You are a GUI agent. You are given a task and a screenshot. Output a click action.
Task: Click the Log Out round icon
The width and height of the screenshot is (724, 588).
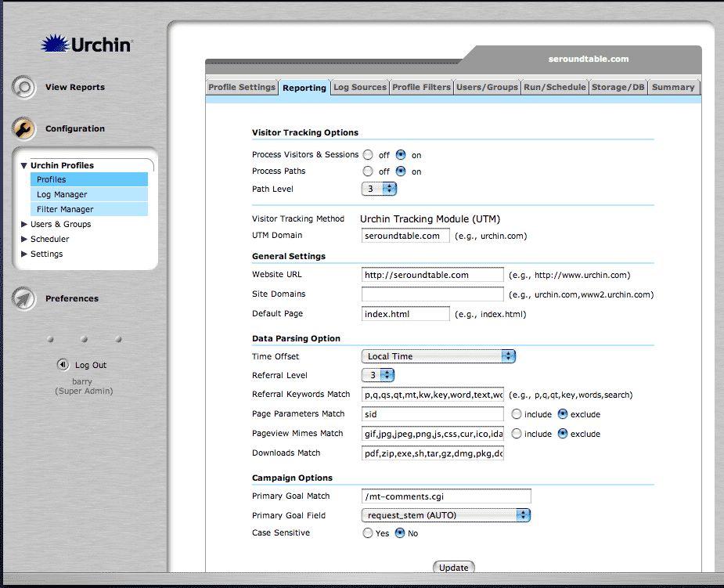63,364
